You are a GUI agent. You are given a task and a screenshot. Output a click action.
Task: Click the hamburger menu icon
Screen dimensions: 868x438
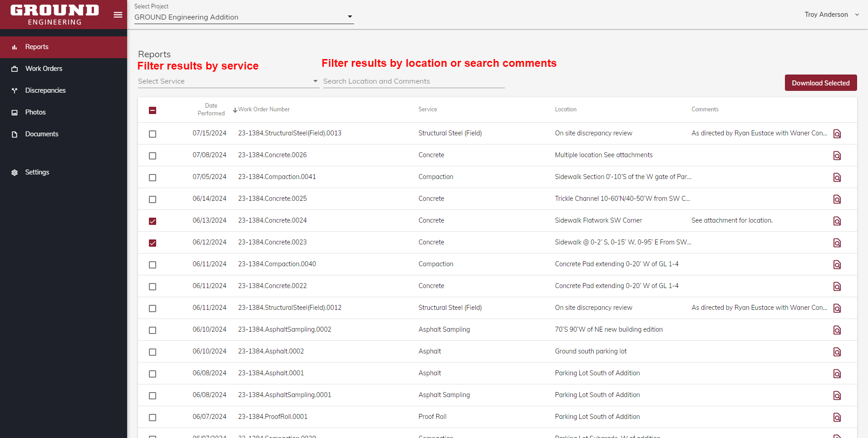[118, 15]
